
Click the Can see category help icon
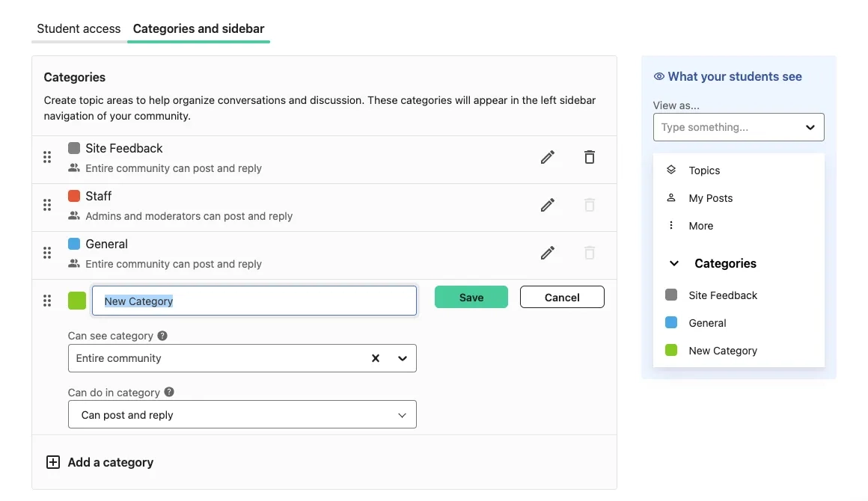pyautogui.click(x=162, y=336)
